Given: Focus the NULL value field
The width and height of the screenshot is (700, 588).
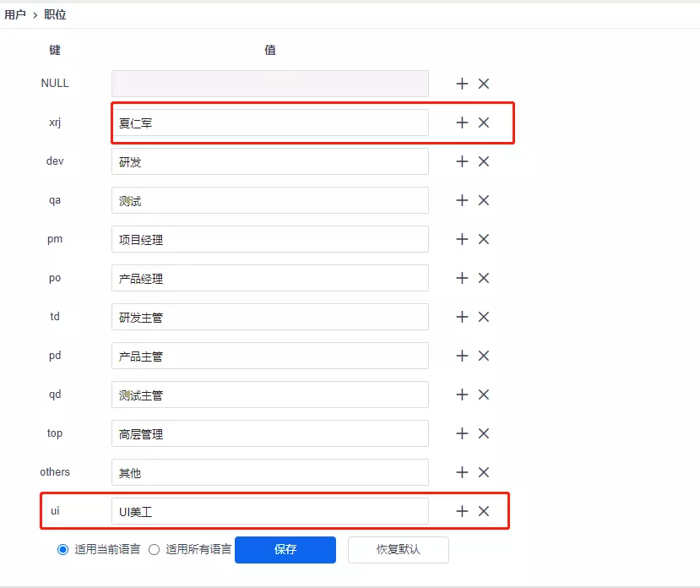Looking at the screenshot, I should point(270,84).
